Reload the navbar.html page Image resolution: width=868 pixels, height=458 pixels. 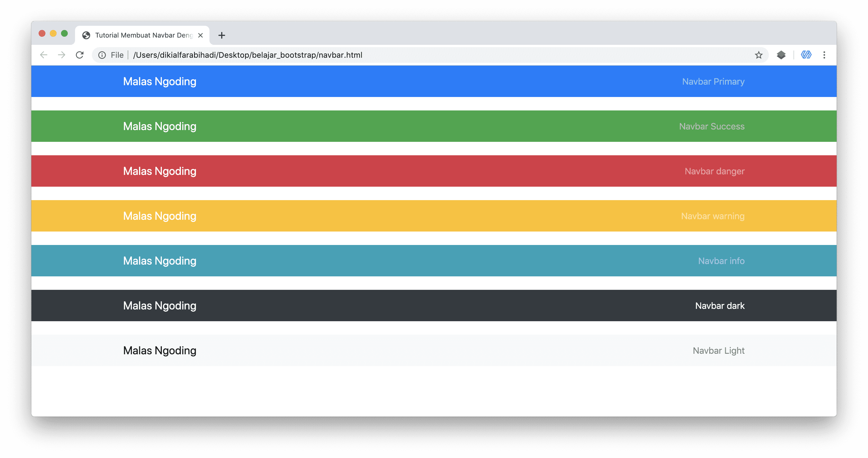80,55
